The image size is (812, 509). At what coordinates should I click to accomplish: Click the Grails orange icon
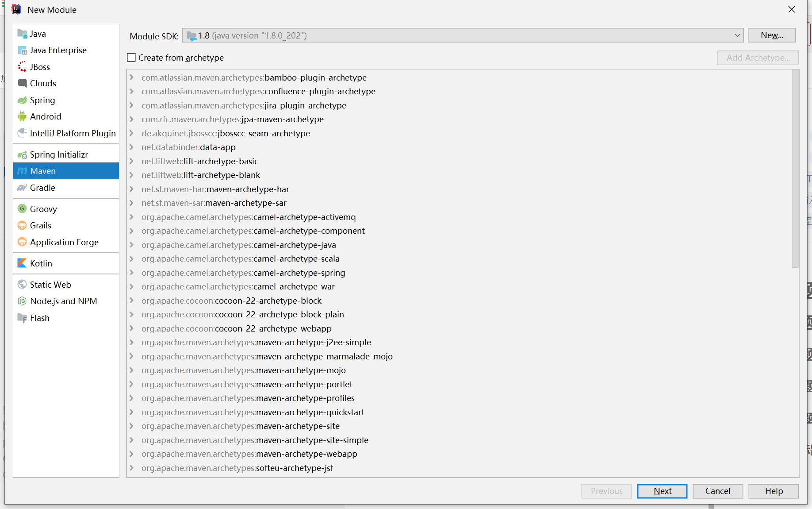pyautogui.click(x=22, y=225)
